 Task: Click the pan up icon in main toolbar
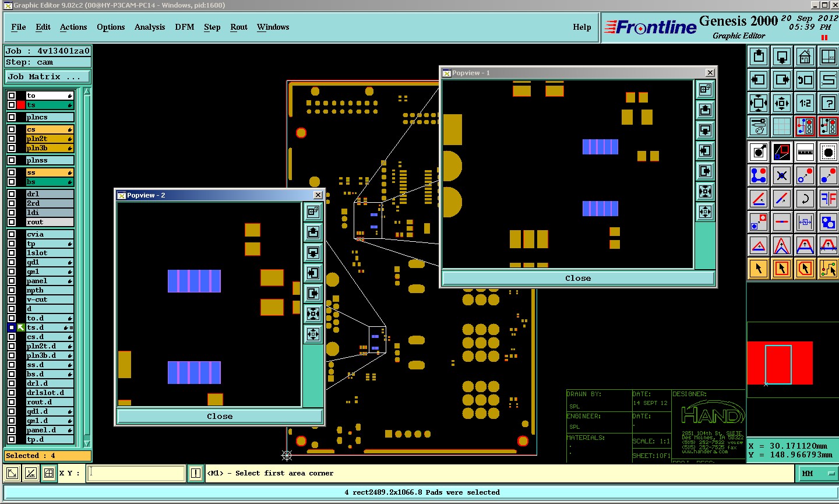pos(758,57)
